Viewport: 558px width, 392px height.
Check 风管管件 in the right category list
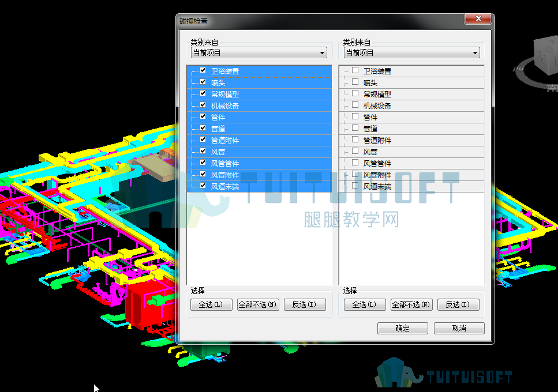coord(355,163)
